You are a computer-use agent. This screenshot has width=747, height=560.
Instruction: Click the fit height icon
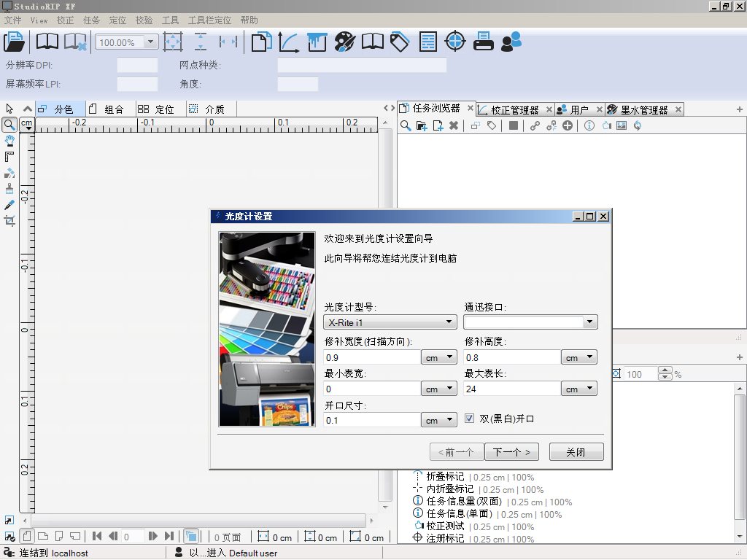(201, 42)
